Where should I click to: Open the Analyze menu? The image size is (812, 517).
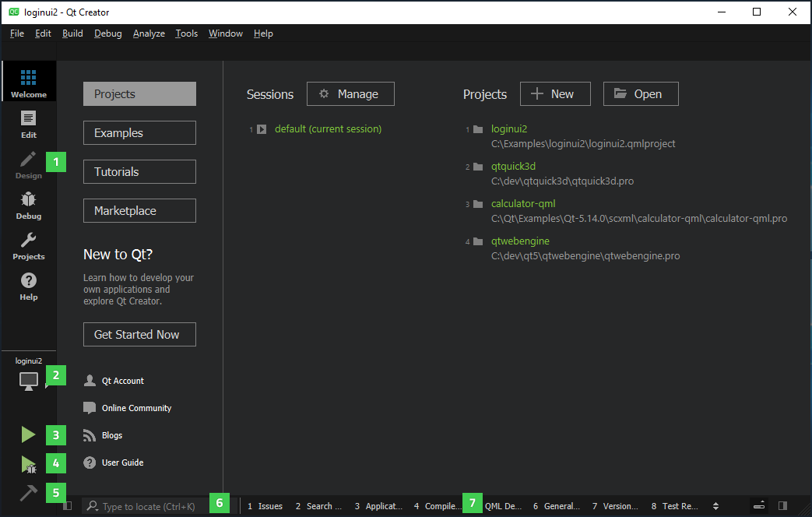(149, 33)
